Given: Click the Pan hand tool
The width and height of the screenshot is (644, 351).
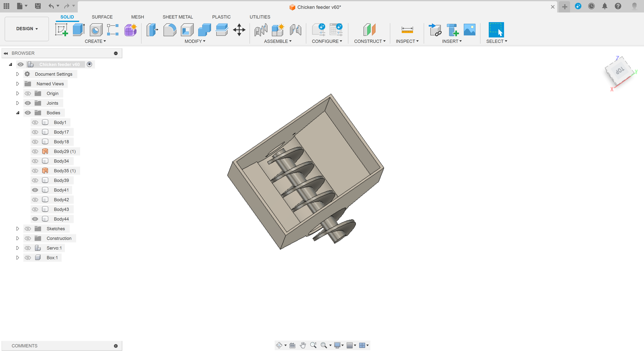Looking at the screenshot, I should pos(303,345).
